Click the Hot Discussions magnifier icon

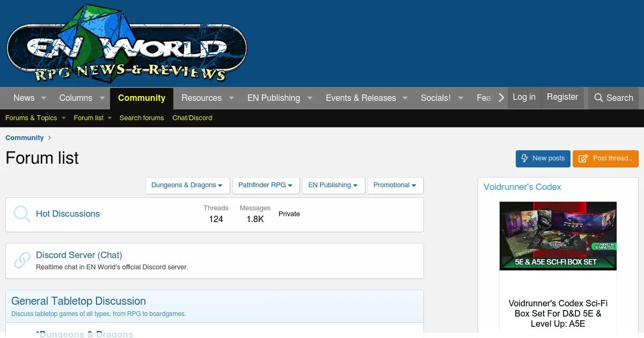pyautogui.click(x=22, y=214)
